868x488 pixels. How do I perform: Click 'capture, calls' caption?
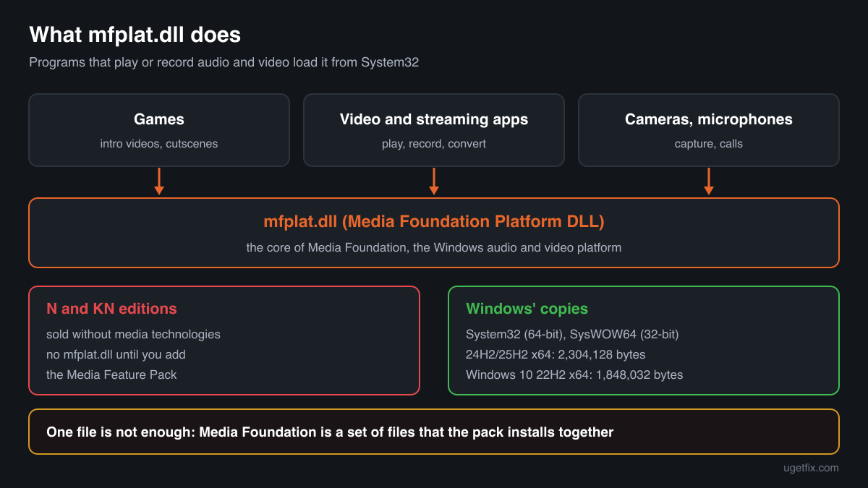[x=709, y=144]
